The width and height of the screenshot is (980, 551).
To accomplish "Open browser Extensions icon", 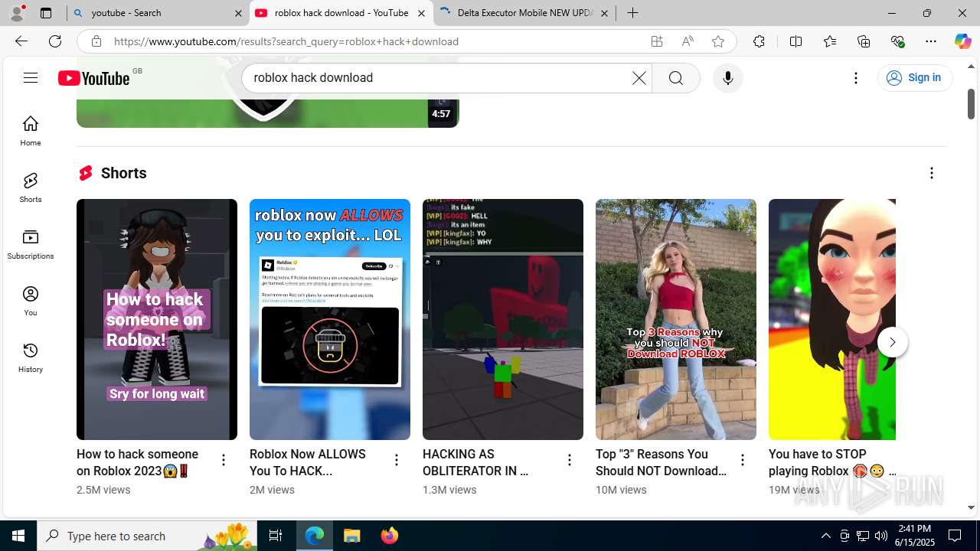I will coord(759,41).
